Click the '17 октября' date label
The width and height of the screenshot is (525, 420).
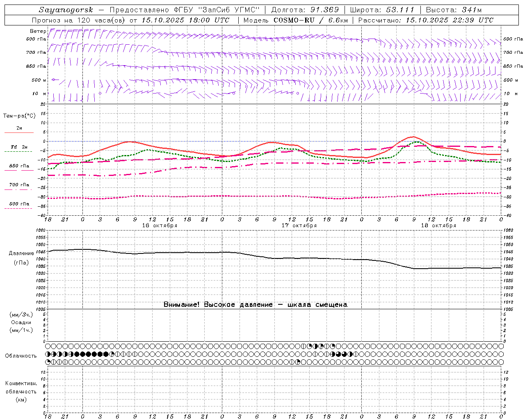point(299,226)
